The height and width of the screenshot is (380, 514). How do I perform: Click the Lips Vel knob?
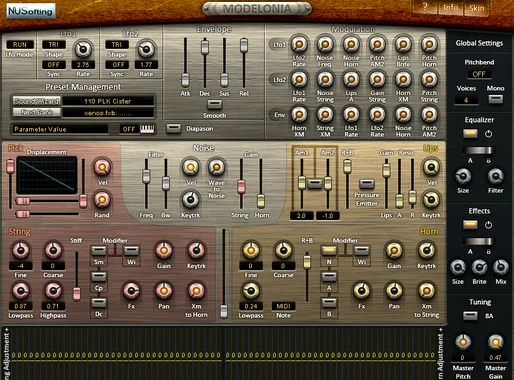431,167
